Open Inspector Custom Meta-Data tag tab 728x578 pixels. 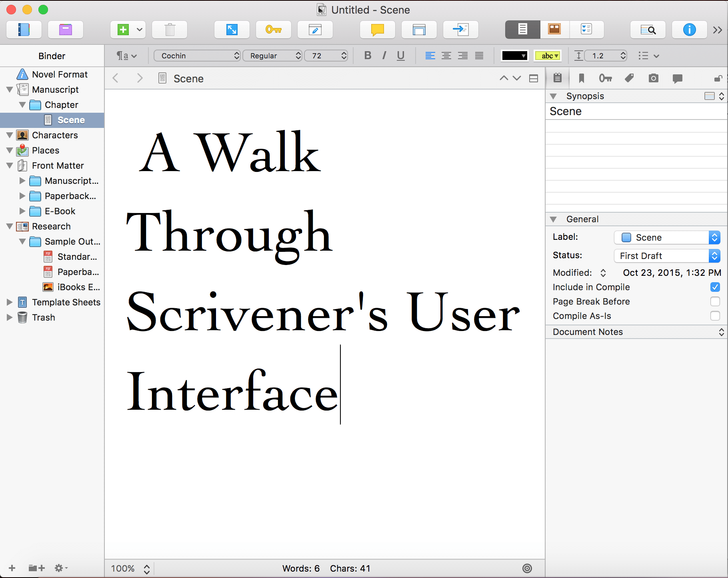630,78
